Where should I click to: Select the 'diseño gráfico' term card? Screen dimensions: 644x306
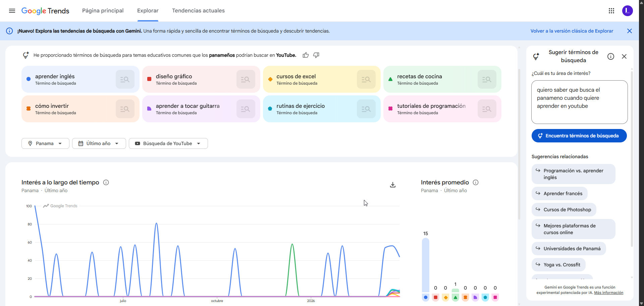(201, 79)
